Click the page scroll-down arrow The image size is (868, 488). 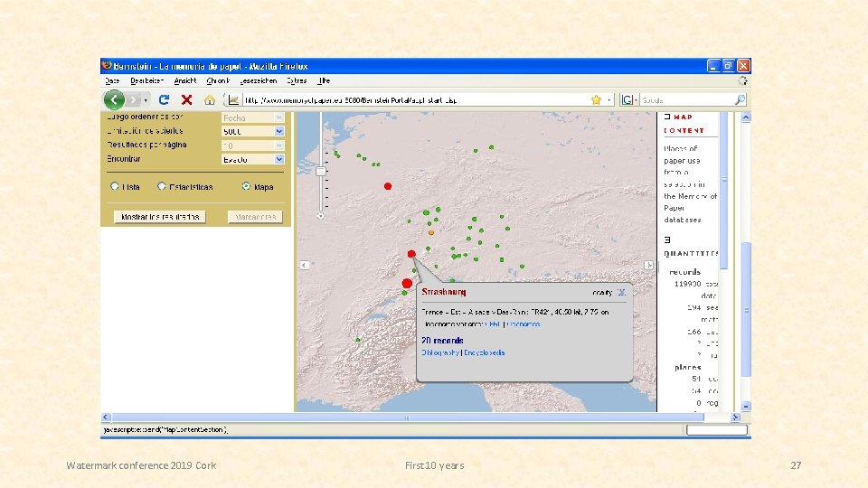pyautogui.click(x=746, y=406)
